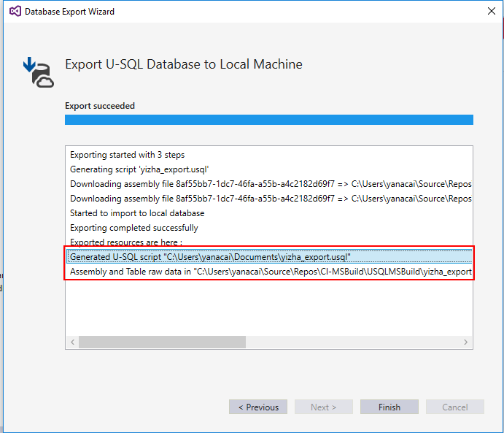Select 'Exporting started with 3 steps' line
Image resolution: width=504 pixels, height=433 pixels.
tap(269, 155)
